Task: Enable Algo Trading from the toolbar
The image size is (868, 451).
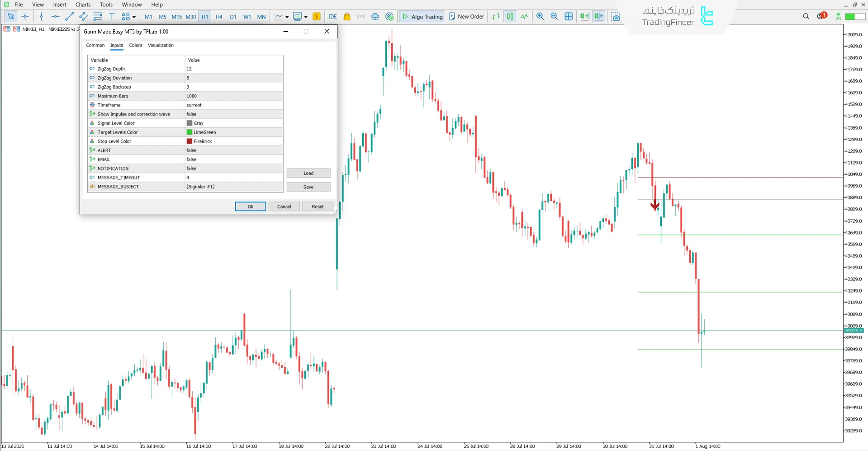Action: pyautogui.click(x=421, y=16)
